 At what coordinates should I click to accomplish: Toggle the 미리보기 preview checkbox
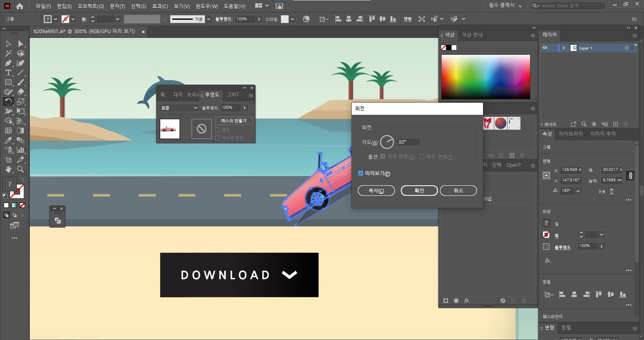pyautogui.click(x=361, y=173)
